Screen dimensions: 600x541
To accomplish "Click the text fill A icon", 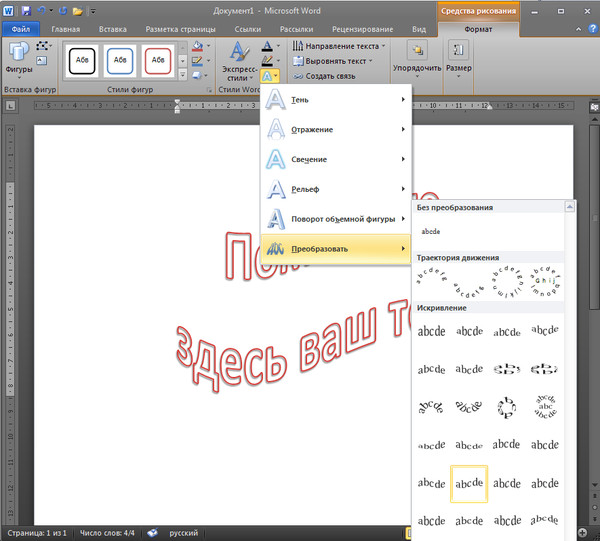I will [267, 46].
